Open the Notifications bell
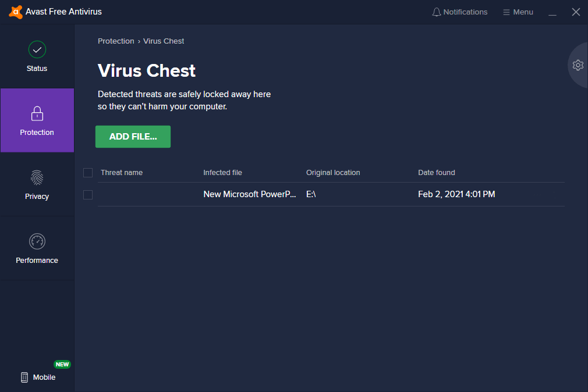 point(460,12)
